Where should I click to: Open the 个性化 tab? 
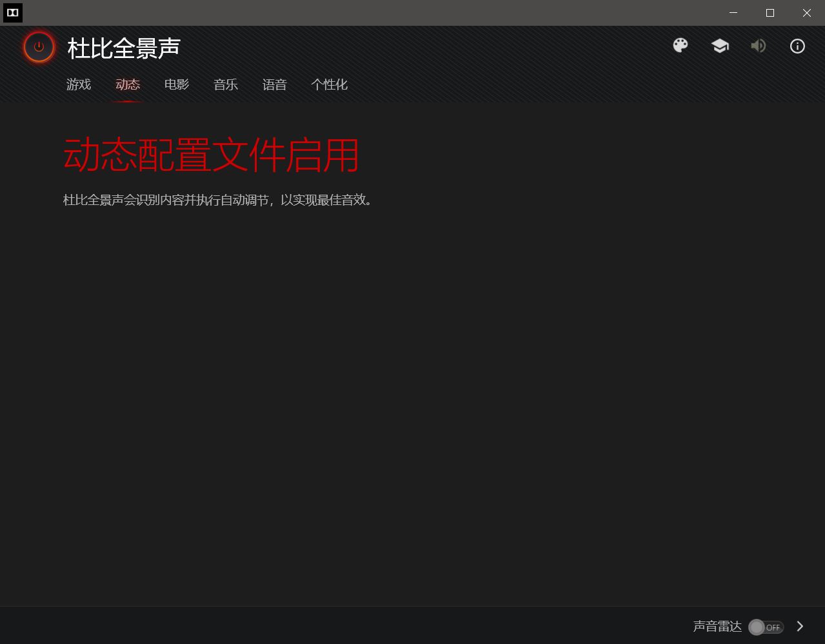[x=330, y=84]
